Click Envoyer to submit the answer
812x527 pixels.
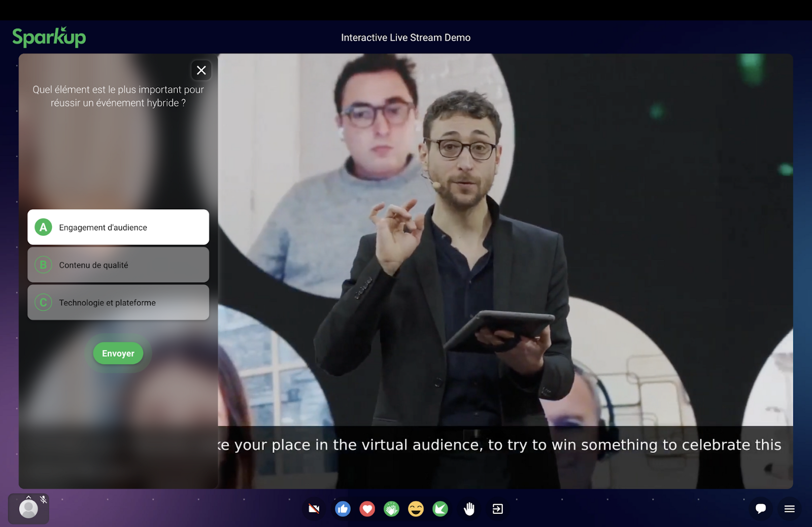(118, 354)
